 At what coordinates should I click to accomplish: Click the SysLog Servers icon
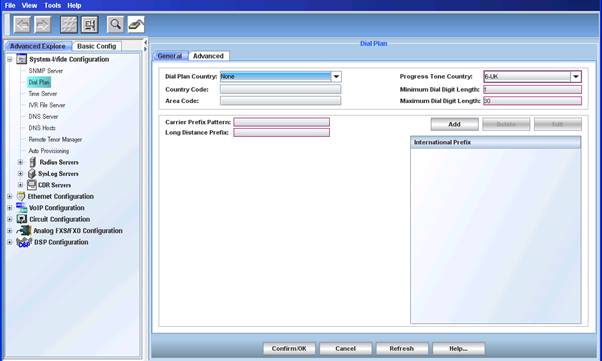[x=32, y=174]
